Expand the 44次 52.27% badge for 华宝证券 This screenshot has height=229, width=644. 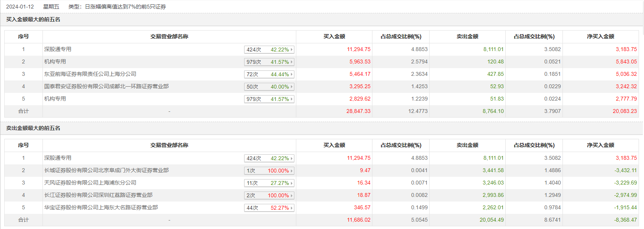click(269, 208)
